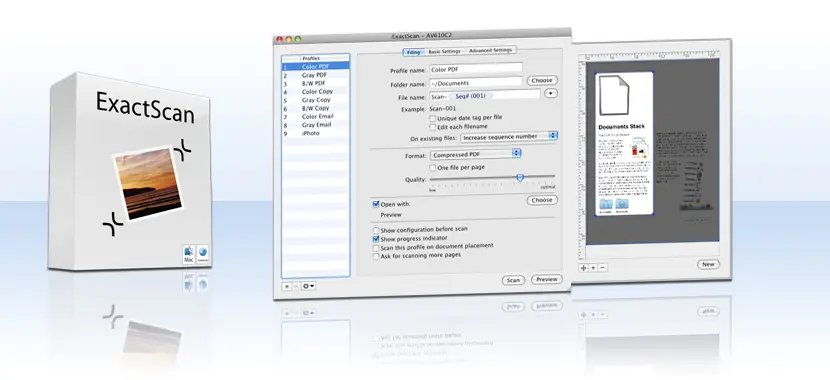Click the Scan button
Screen dimensions: 830x380
pyautogui.click(x=513, y=280)
